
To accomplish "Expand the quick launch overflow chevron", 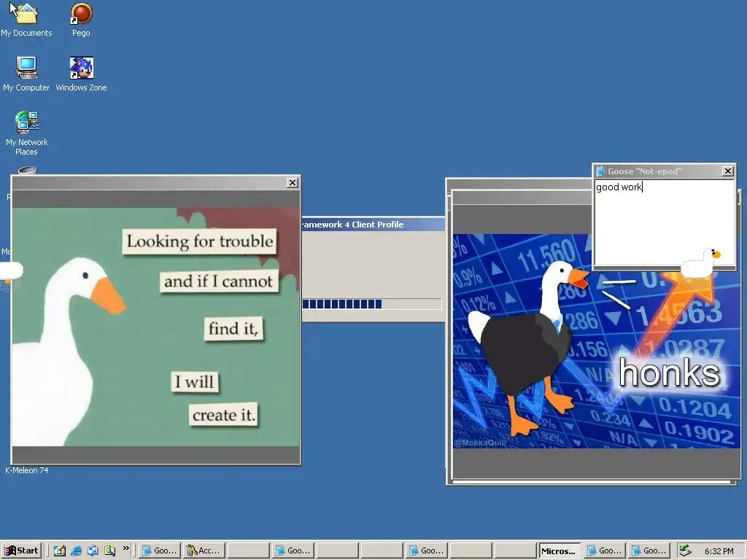I will point(125,548).
